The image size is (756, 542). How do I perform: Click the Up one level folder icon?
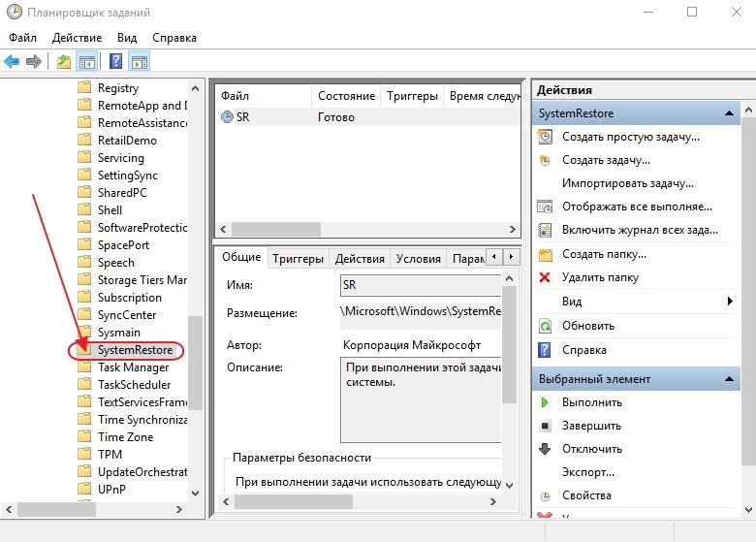[64, 62]
